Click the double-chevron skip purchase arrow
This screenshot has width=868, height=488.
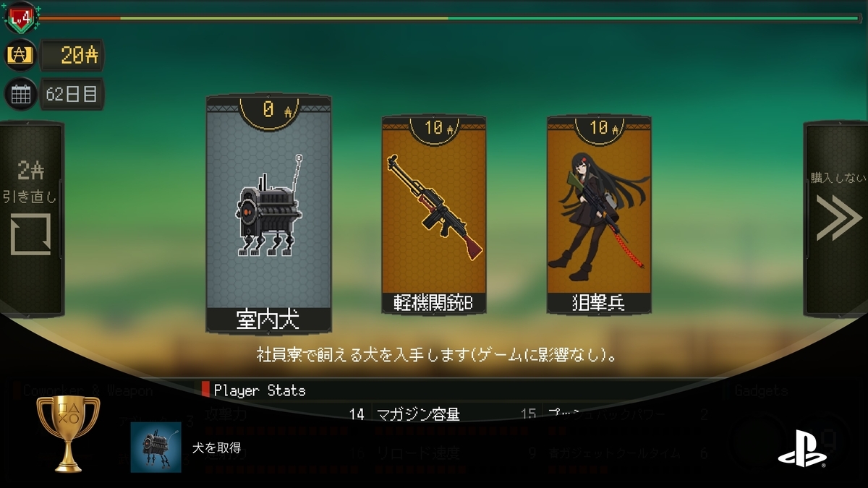point(838,217)
